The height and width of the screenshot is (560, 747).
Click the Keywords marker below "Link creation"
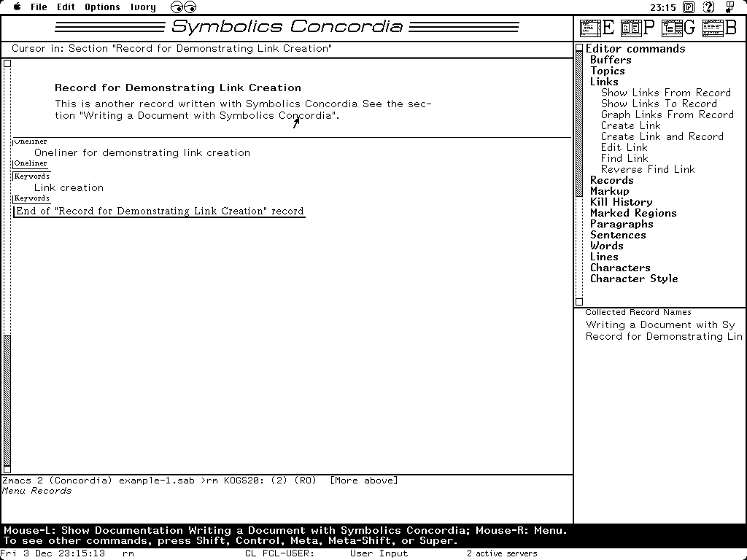point(31,198)
